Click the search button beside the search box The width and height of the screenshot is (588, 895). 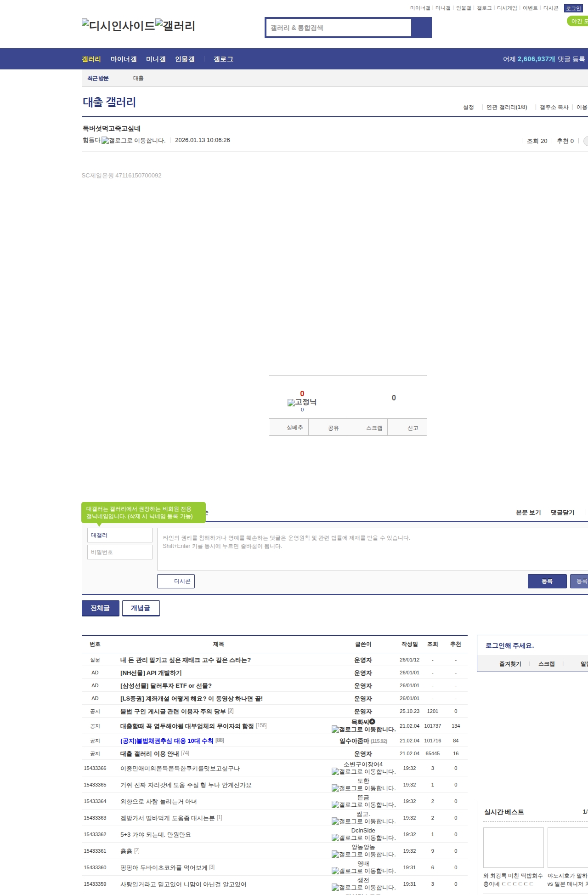(421, 28)
